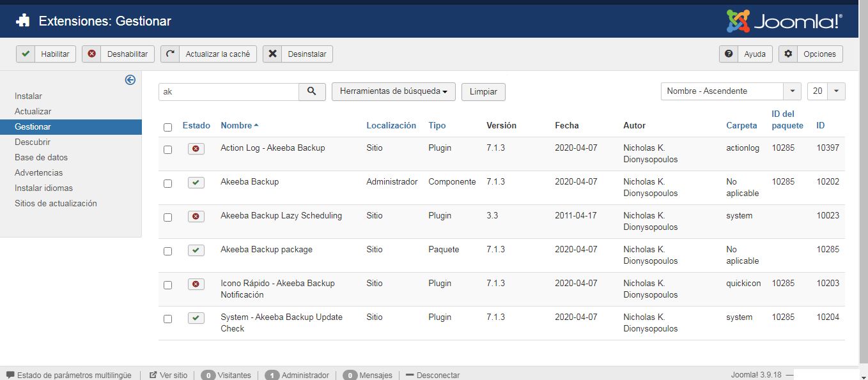Open Advertencias in sidebar
This screenshot has width=868, height=380.
tap(39, 173)
